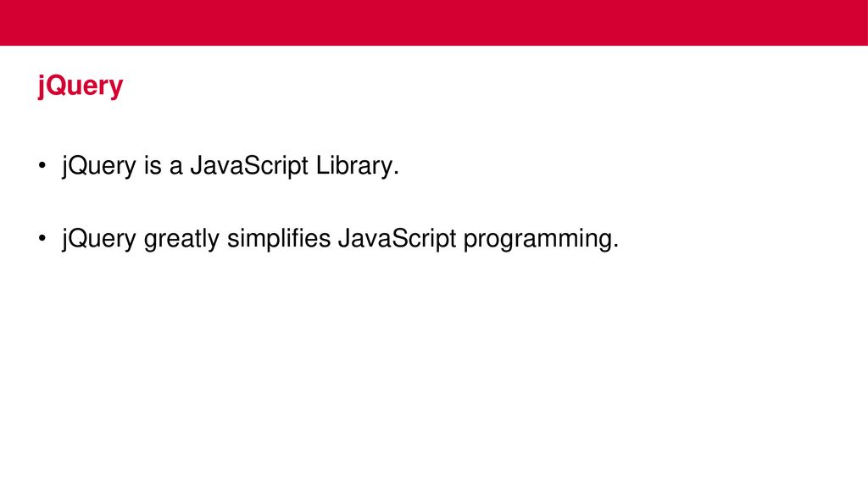Click the letter "y" ending the title
868x488 pixels.
117,89
